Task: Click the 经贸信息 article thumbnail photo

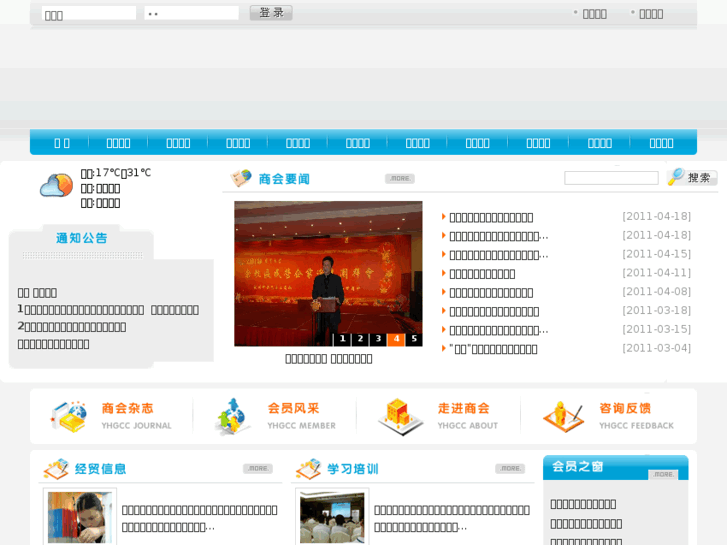Action: pos(80,517)
